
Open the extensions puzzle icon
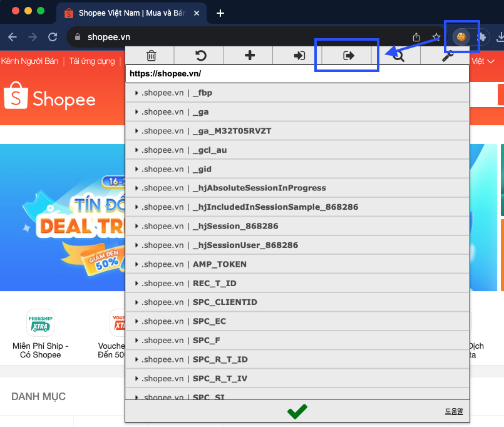click(x=481, y=37)
